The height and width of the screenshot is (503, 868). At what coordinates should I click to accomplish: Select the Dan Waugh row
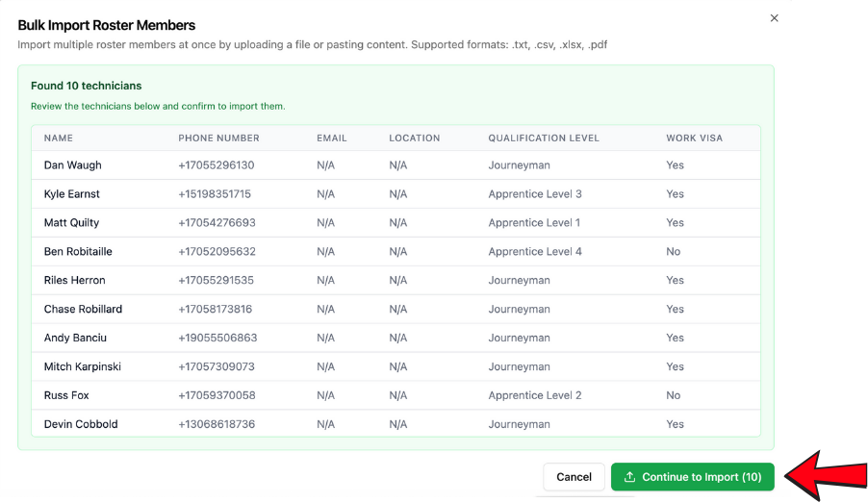coord(72,165)
